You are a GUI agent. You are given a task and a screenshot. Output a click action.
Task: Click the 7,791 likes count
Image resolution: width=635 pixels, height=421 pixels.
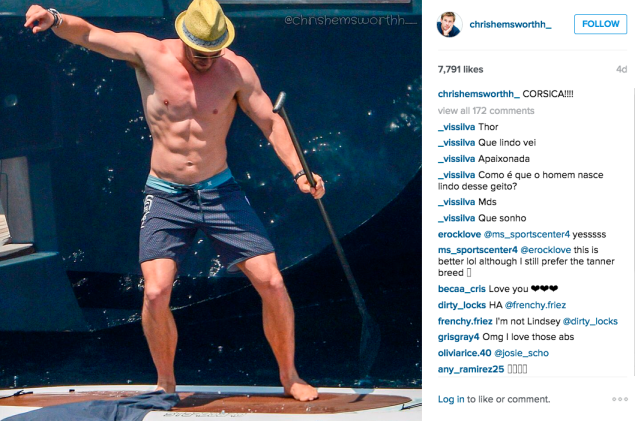coord(460,69)
